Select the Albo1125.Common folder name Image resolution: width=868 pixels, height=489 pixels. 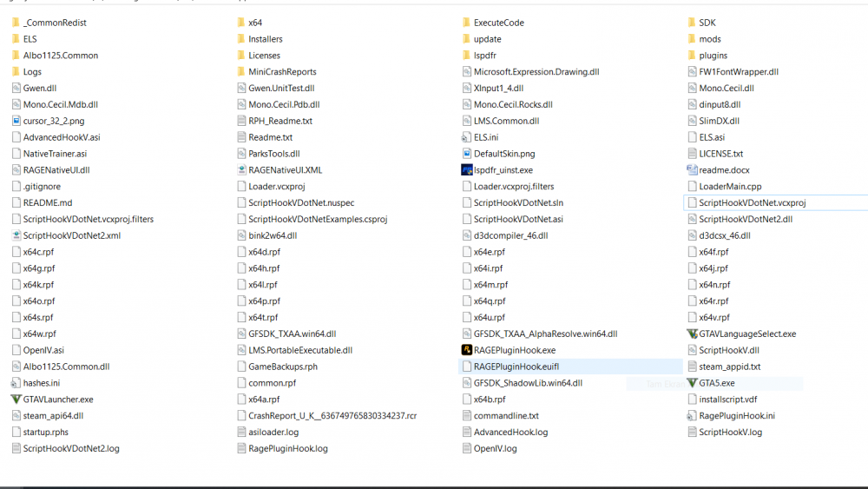61,56
